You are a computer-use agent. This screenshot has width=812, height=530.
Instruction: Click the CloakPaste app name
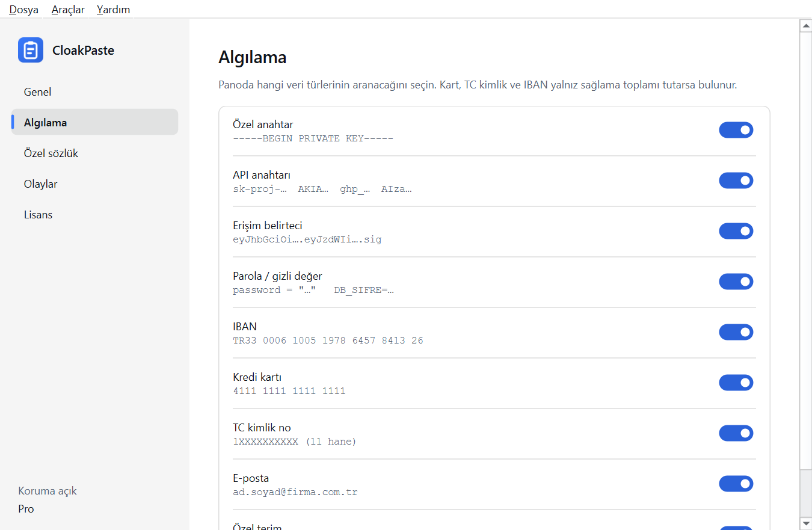[x=83, y=51]
